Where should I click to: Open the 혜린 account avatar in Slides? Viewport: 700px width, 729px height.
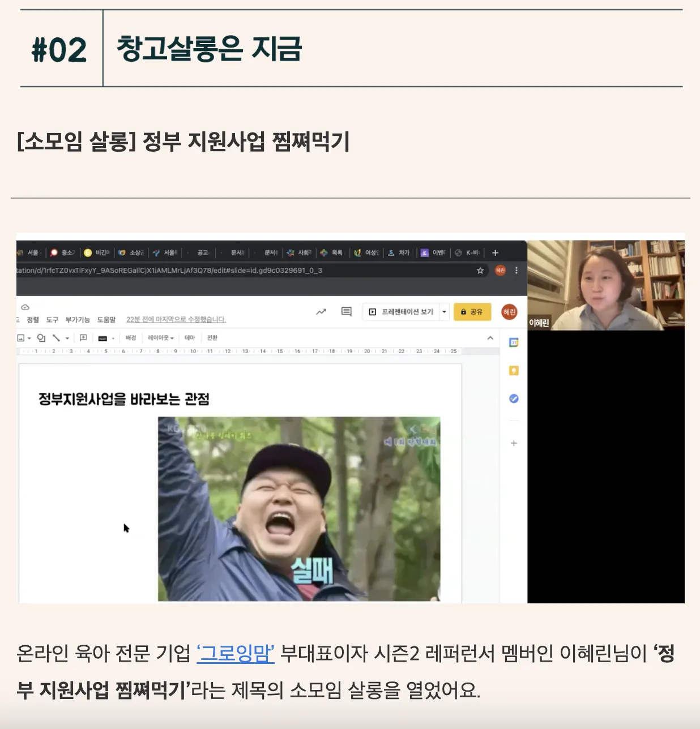click(x=509, y=312)
